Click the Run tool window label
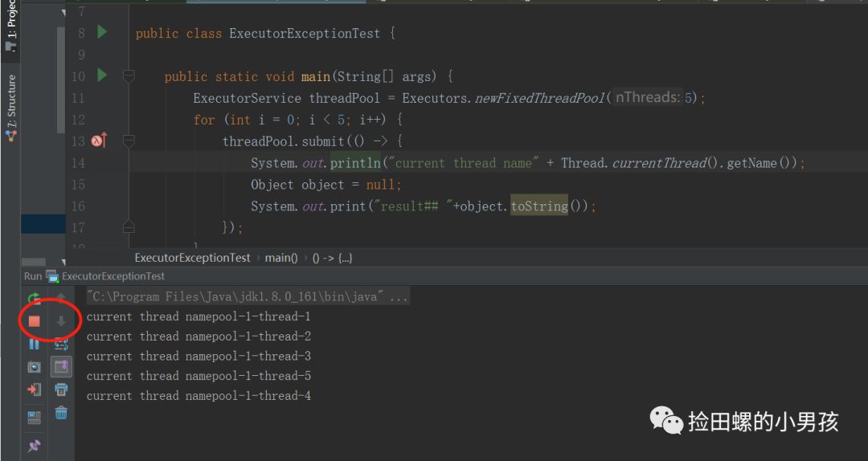Viewport: 868px width, 461px height. (x=33, y=275)
